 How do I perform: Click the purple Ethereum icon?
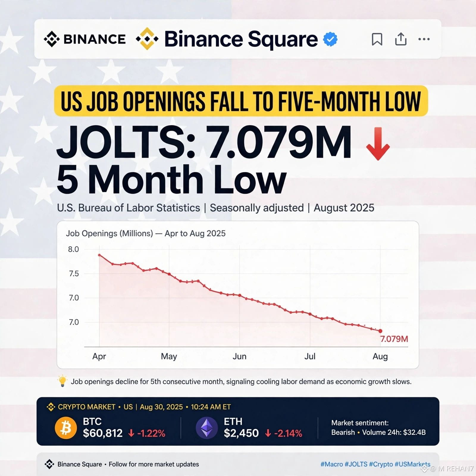pos(207,428)
